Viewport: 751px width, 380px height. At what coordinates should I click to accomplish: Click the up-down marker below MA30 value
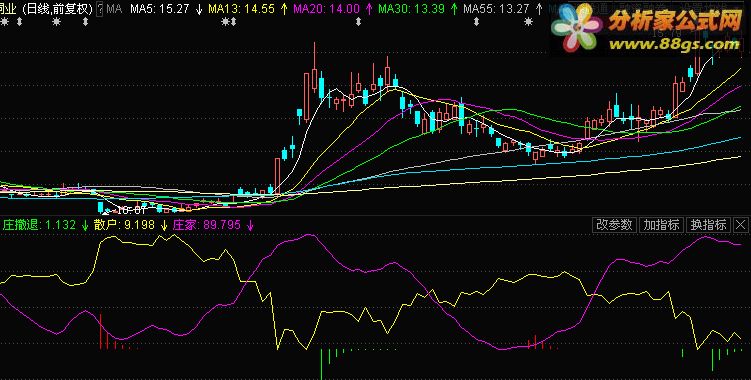point(476,22)
